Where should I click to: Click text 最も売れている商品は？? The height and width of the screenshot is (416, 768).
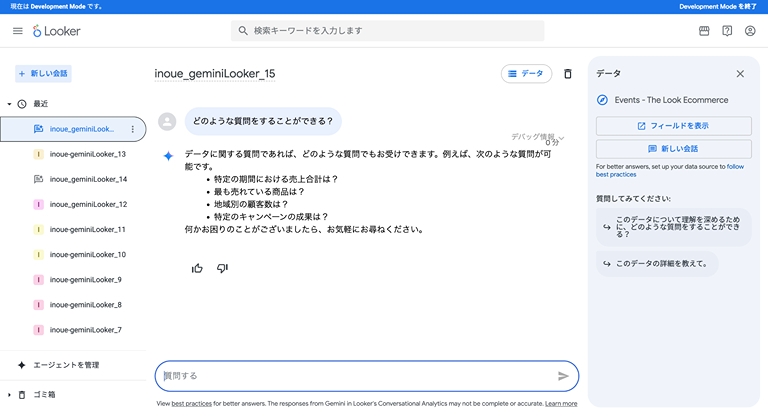coord(260,192)
